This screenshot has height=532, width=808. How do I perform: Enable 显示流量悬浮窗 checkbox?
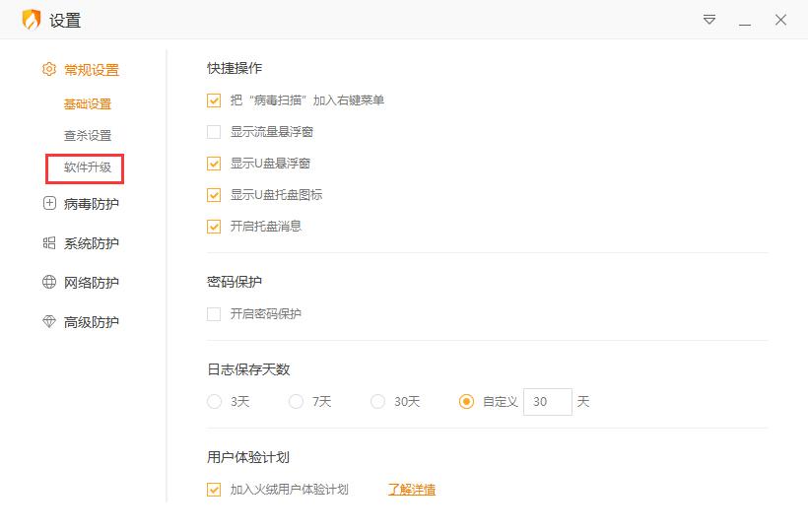tap(214, 132)
